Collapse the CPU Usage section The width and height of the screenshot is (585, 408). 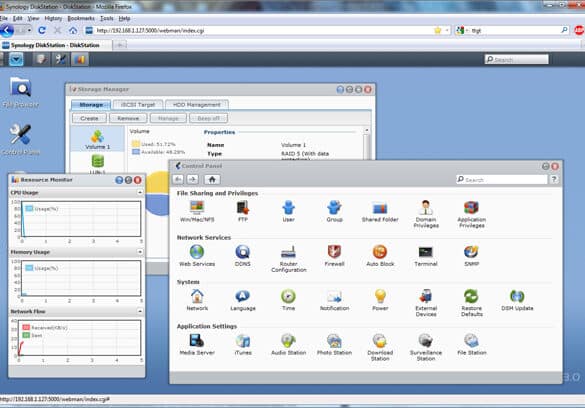pos(140,192)
